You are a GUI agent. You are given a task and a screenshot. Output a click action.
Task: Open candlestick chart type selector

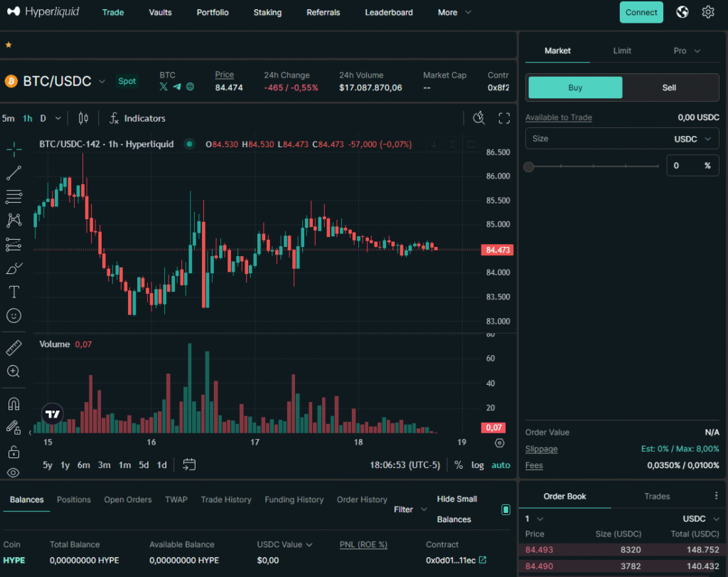83,118
